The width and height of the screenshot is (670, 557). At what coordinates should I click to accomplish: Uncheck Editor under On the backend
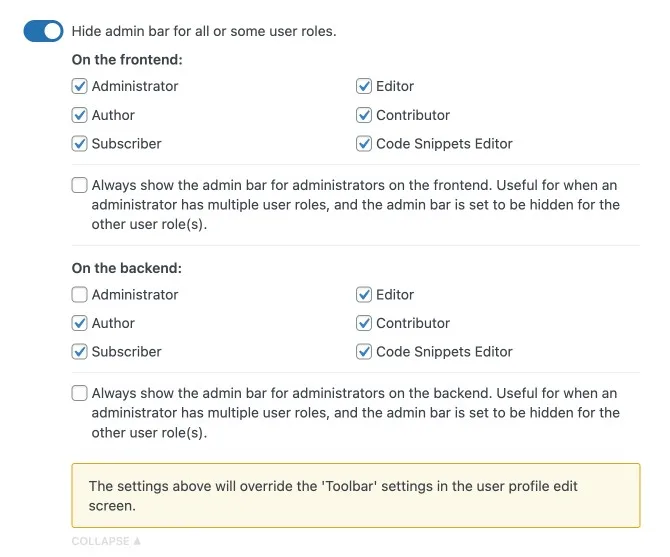point(364,294)
